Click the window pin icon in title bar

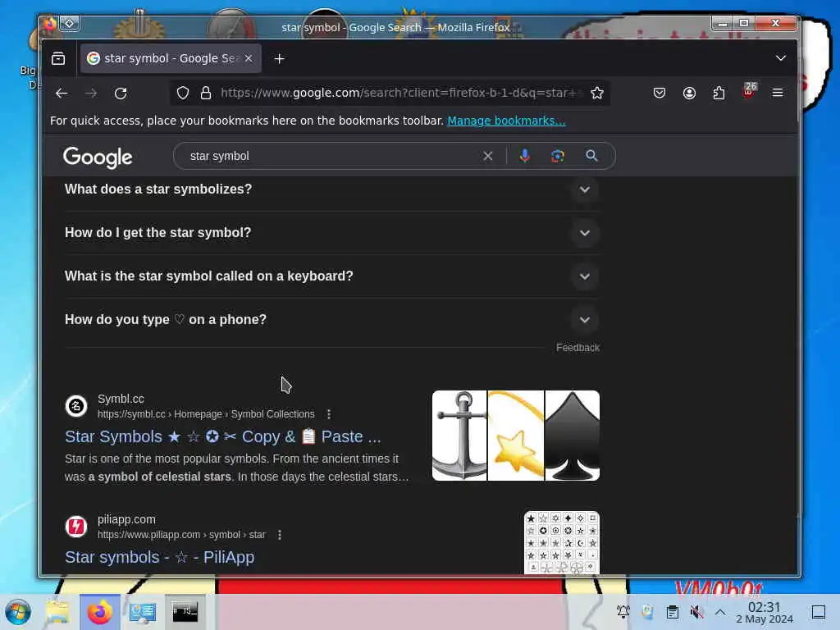[x=70, y=24]
